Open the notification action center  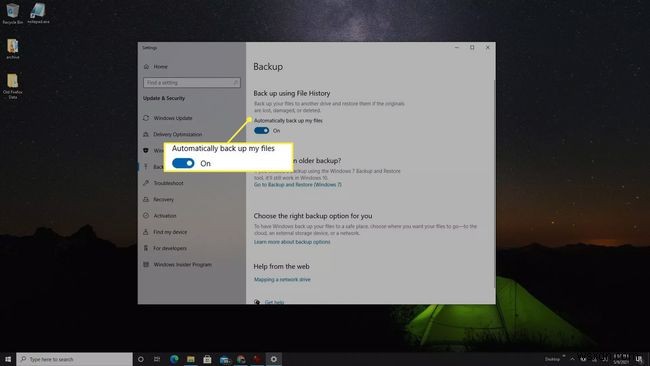point(639,359)
